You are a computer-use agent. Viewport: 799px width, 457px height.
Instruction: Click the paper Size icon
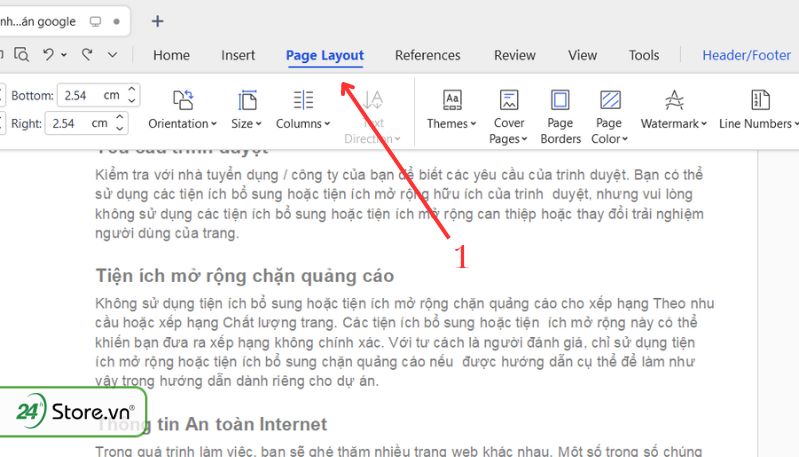[x=247, y=100]
